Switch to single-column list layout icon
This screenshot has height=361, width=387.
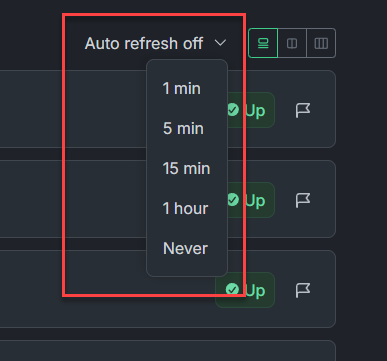click(x=263, y=43)
